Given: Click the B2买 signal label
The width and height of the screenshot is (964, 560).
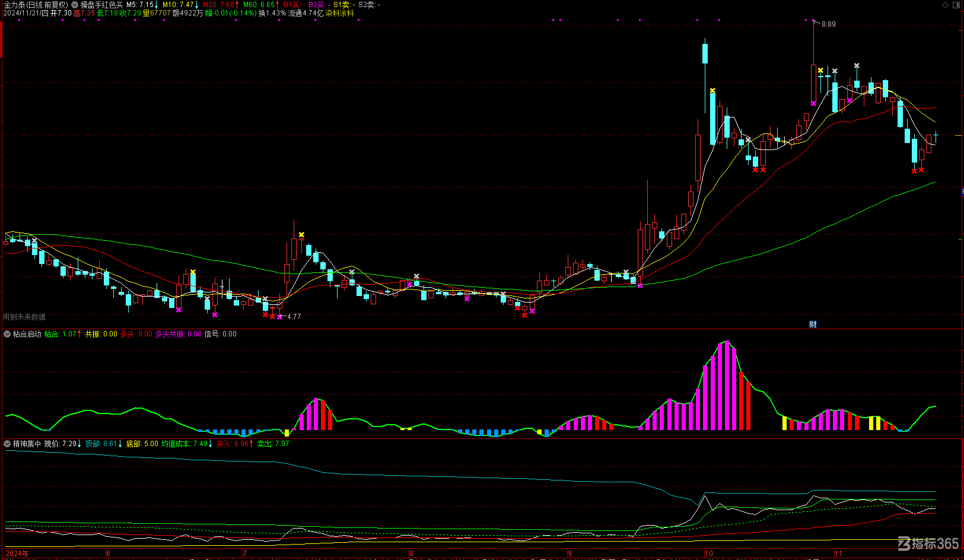Looking at the screenshot, I should [x=319, y=5].
